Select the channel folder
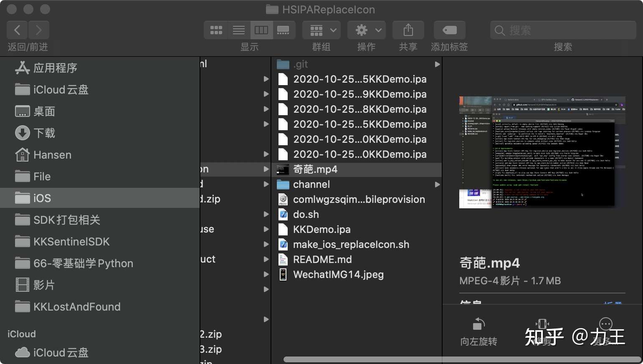643x364 pixels. point(357,185)
